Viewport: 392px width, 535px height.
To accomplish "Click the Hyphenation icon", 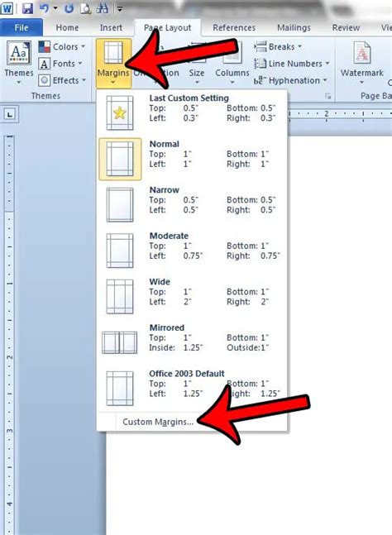I will [260, 80].
